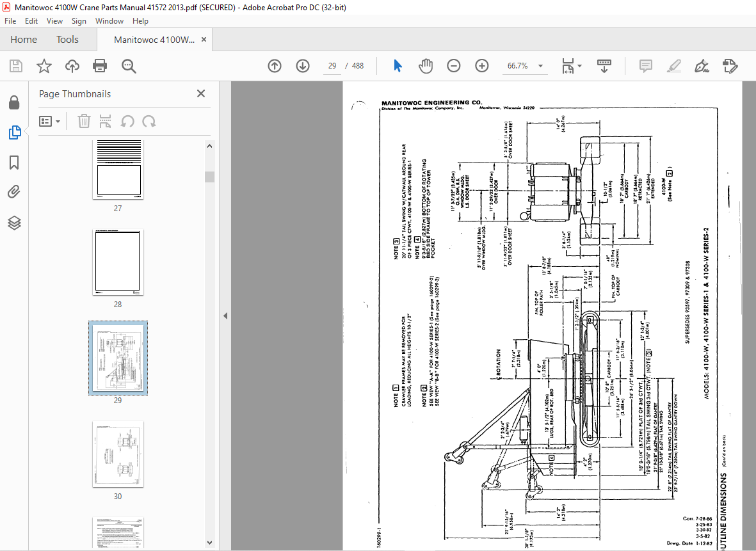Collapse the navigation pane arrow
Viewport: 756px width, 551px height.
click(x=225, y=315)
